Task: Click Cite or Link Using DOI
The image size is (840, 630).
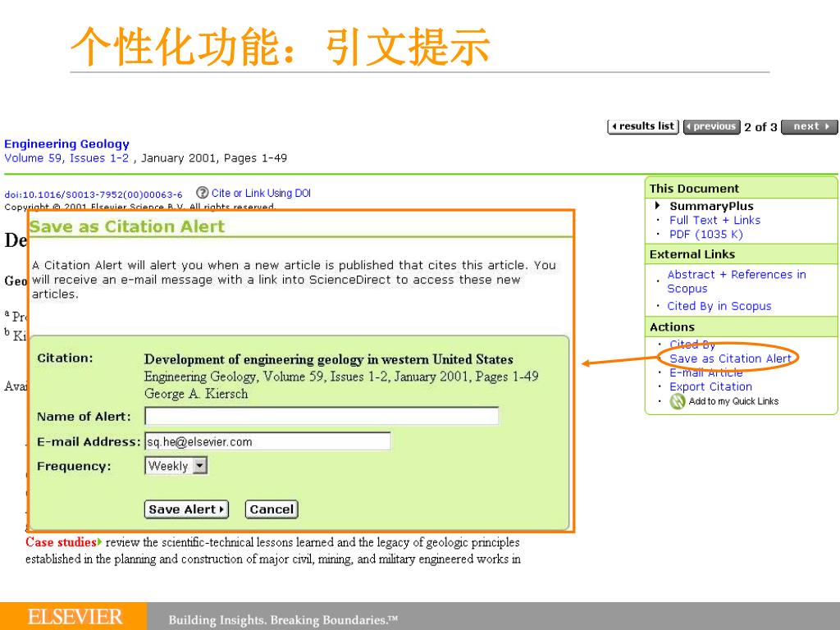Action: point(261,193)
